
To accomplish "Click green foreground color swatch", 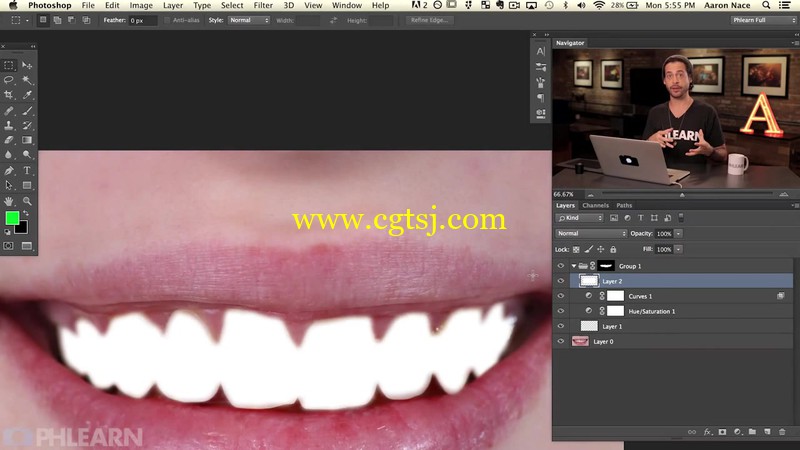I will pyautogui.click(x=11, y=217).
